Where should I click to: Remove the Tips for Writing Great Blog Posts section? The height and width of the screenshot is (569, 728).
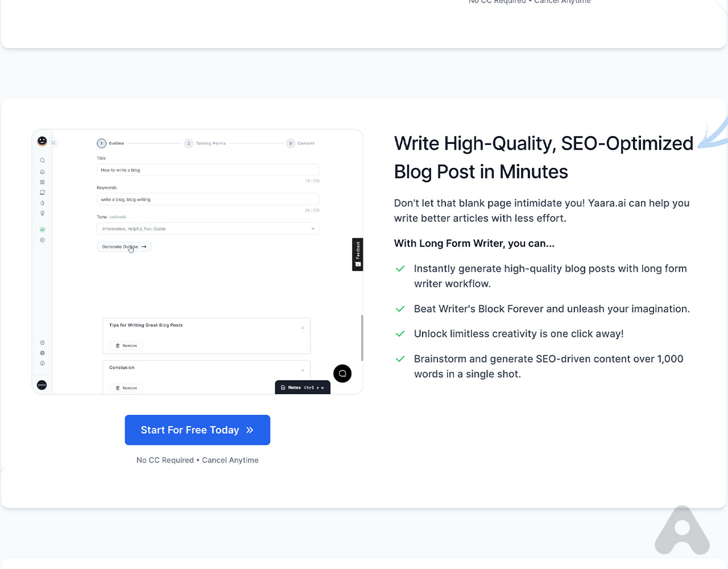tap(126, 346)
